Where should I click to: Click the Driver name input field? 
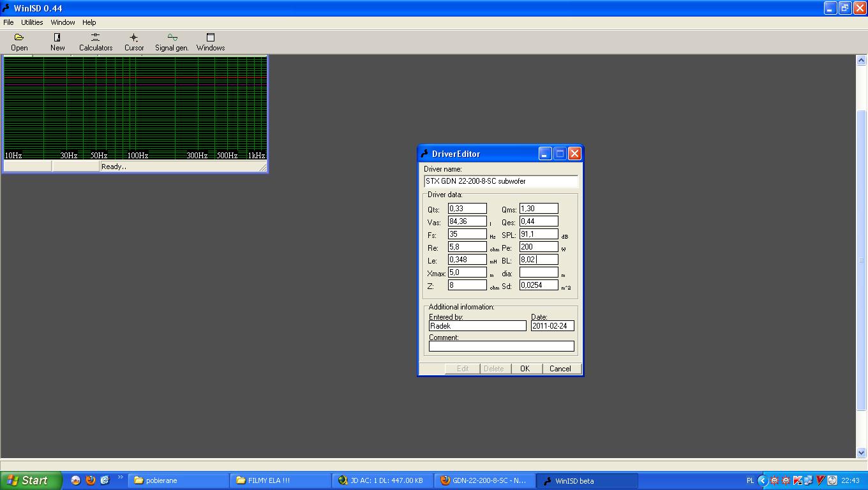pyautogui.click(x=501, y=181)
